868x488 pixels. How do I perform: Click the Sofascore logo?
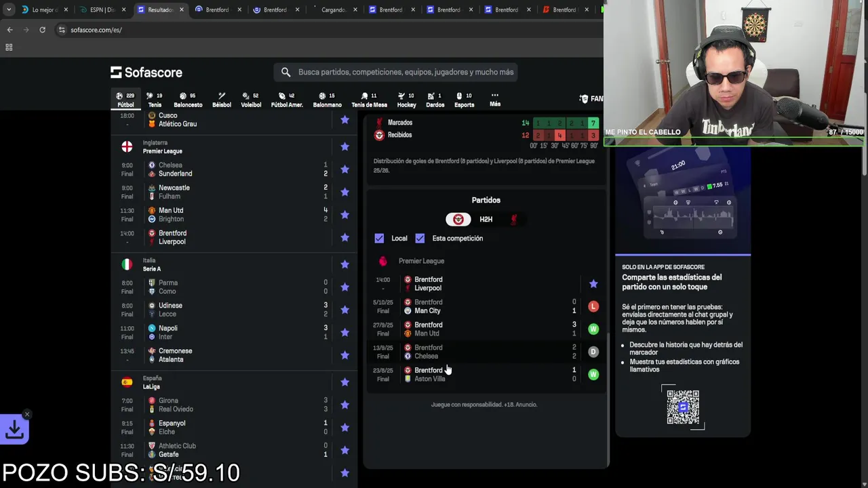tap(146, 72)
